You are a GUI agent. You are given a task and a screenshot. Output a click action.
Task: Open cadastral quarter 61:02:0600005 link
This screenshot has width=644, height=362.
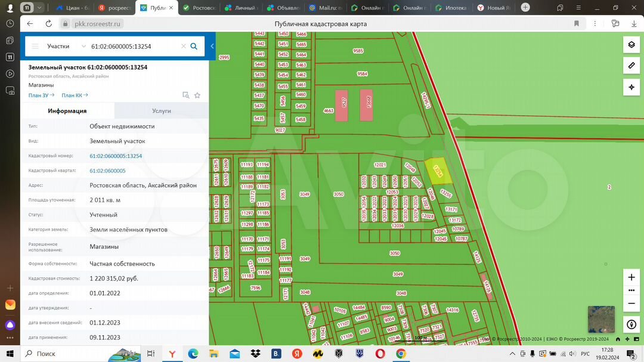coord(107,171)
